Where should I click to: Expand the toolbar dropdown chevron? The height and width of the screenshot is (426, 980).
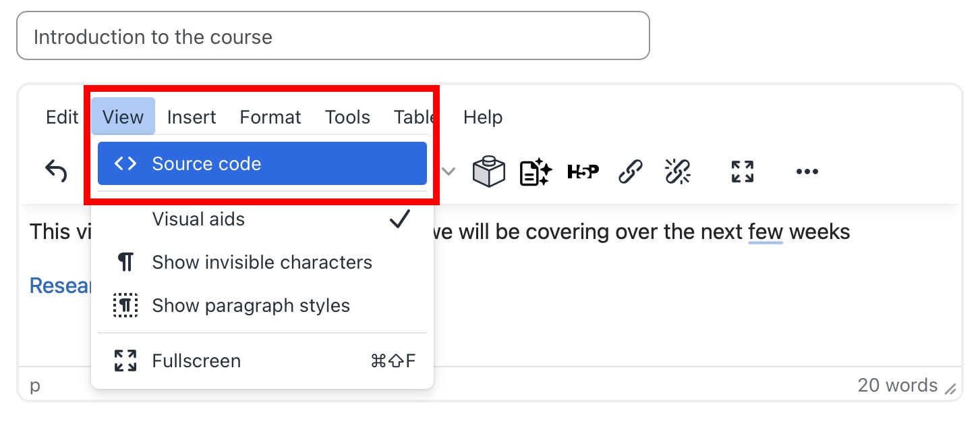pyautogui.click(x=448, y=171)
